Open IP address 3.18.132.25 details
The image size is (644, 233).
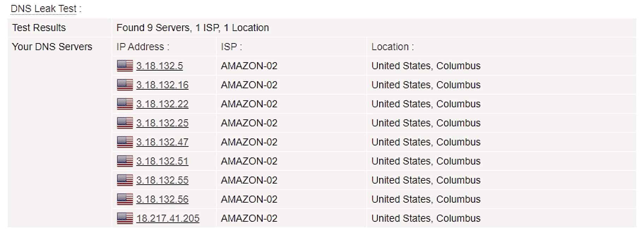[162, 123]
